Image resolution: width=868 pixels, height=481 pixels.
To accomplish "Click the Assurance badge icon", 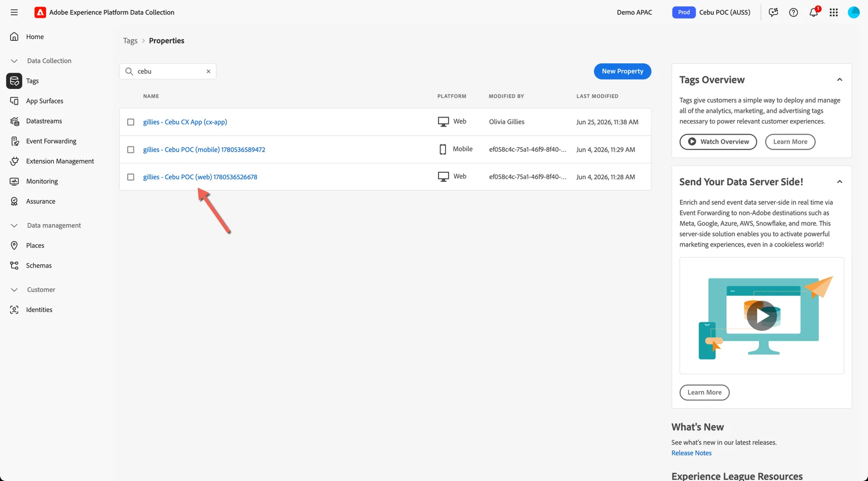I will (14, 201).
